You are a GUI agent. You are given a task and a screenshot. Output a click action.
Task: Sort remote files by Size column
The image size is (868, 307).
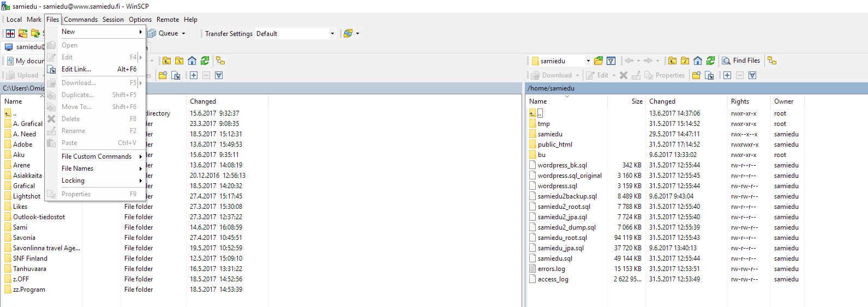coord(637,101)
